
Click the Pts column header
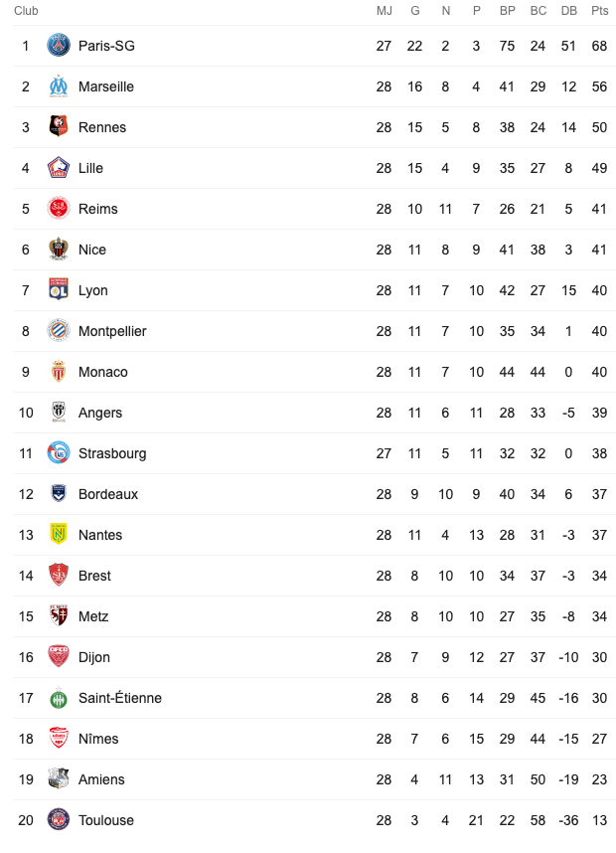click(x=600, y=11)
